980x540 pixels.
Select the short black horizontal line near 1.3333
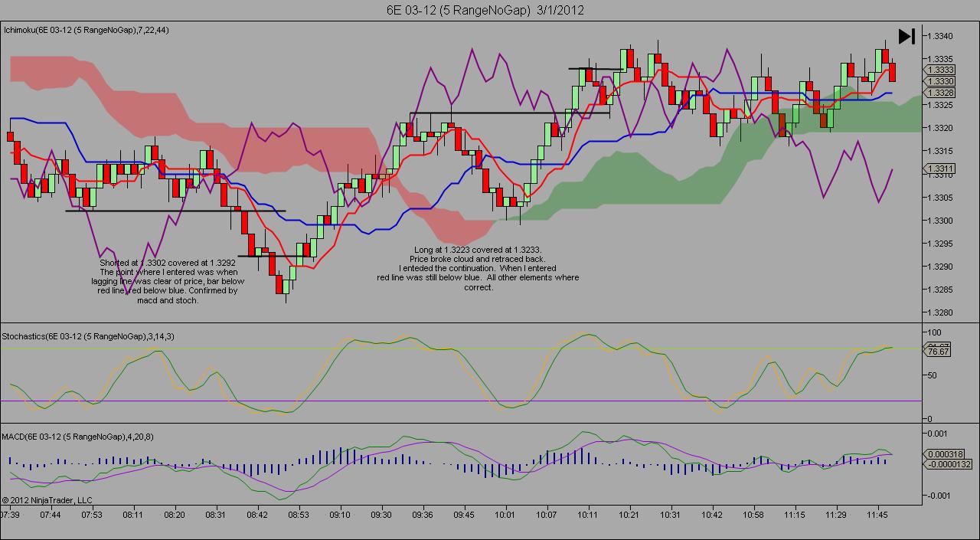pyautogui.click(x=596, y=69)
